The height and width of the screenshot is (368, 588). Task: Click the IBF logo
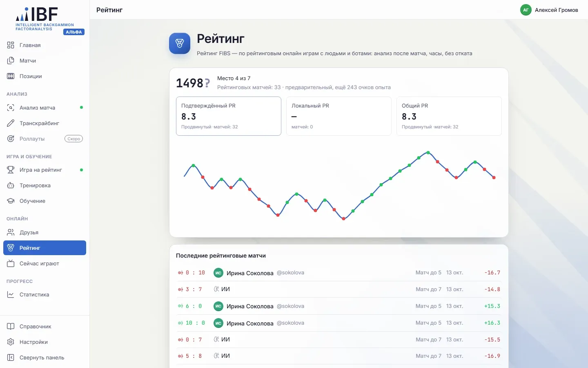(45, 19)
